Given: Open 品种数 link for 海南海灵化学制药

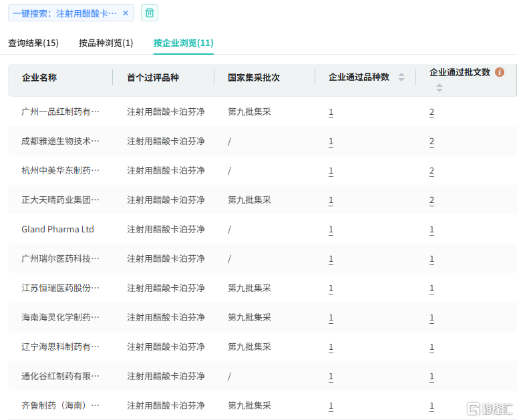Looking at the screenshot, I should coord(331,317).
